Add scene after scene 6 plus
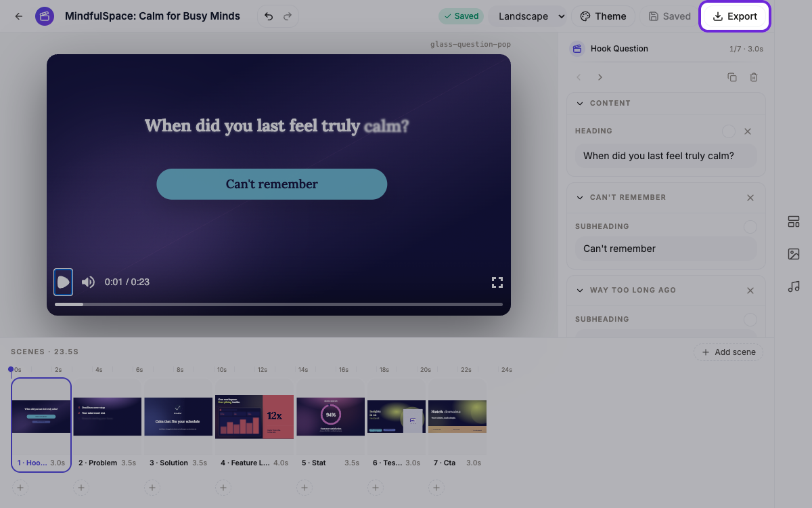Image resolution: width=812 pixels, height=508 pixels. pyautogui.click(x=376, y=488)
